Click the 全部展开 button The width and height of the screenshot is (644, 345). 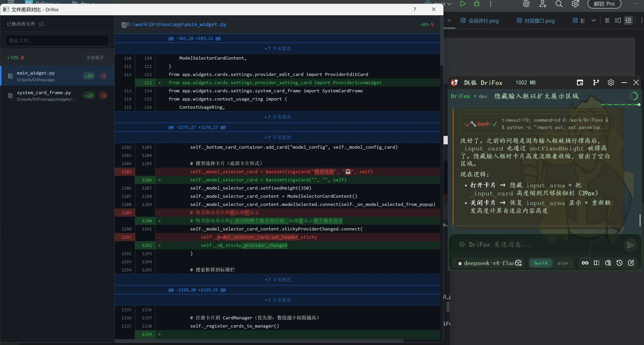click(95, 57)
